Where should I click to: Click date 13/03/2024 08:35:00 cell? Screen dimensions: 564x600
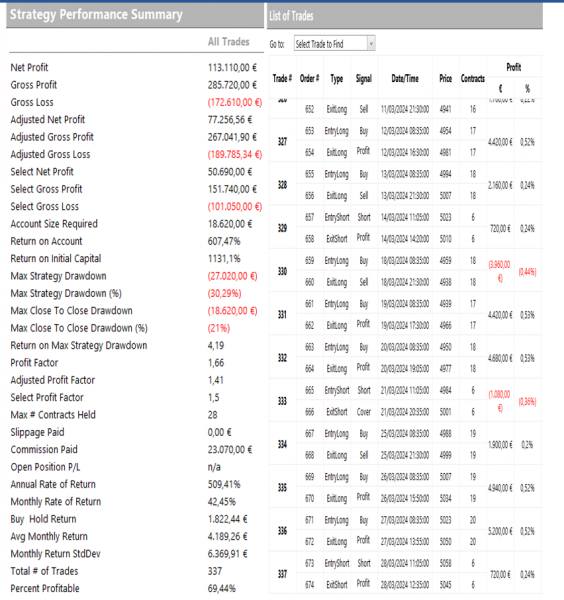point(405,174)
